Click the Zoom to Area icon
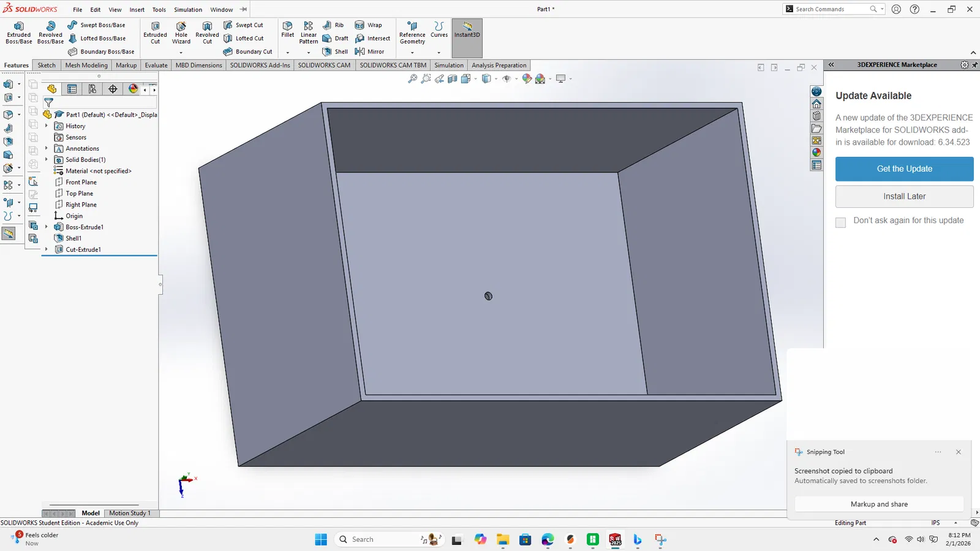 click(426, 79)
